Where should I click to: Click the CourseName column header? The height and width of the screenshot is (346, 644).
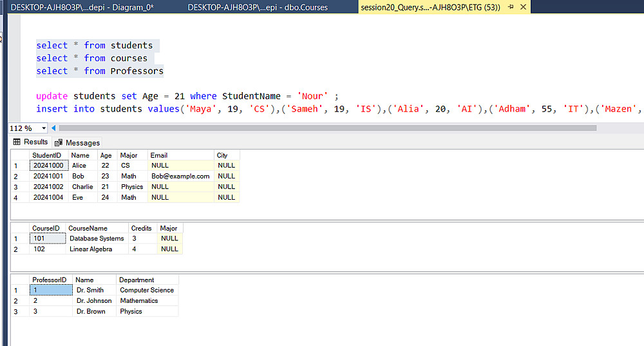(x=97, y=228)
